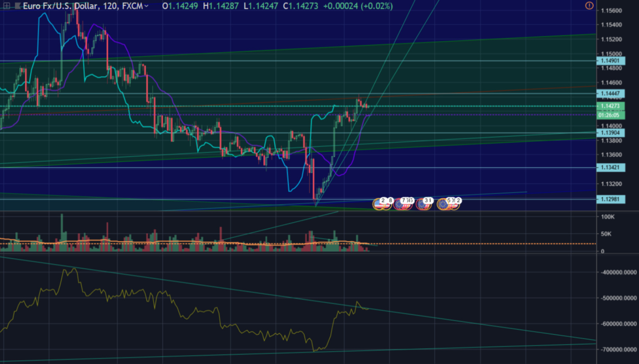Click the 1.12981 horizontal line price label
This screenshot has height=364, width=639.
coord(610,199)
